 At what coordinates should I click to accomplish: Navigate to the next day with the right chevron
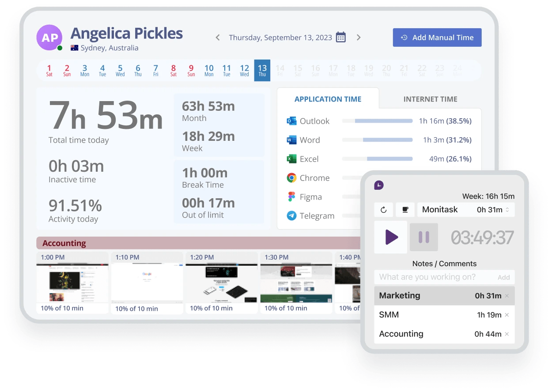point(359,38)
